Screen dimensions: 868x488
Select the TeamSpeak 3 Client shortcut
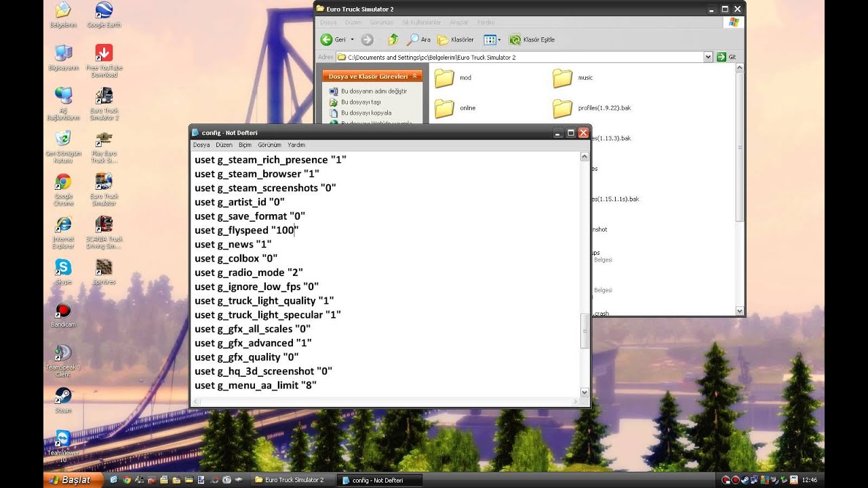pyautogui.click(x=63, y=361)
